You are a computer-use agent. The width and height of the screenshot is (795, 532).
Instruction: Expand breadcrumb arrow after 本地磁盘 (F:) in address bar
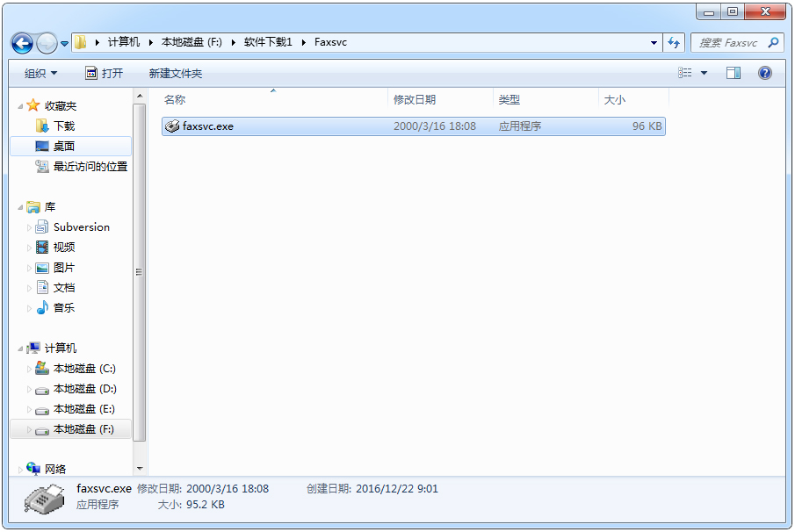[x=233, y=42]
